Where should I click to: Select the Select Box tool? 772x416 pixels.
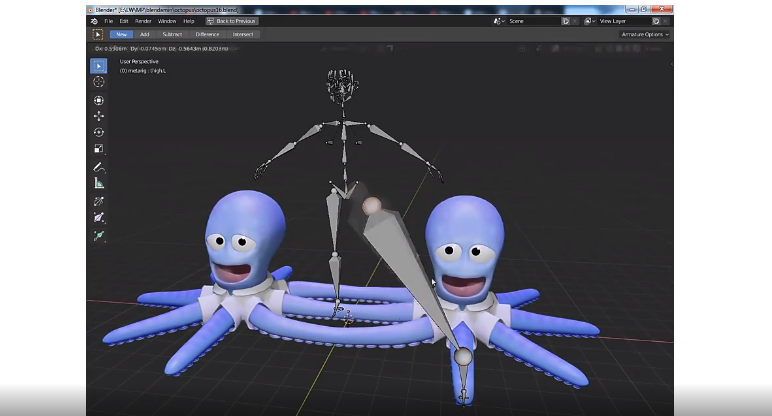click(99, 66)
